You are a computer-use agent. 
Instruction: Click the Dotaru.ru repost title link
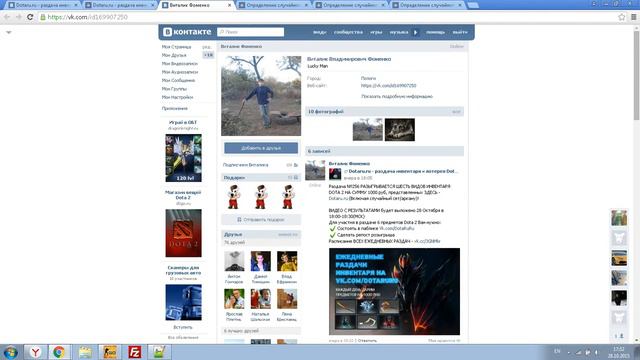(x=403, y=171)
